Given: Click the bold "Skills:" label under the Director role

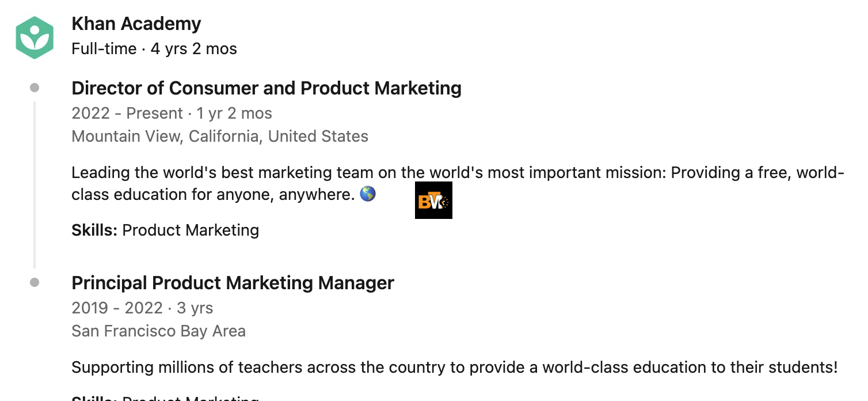Looking at the screenshot, I should [x=94, y=230].
